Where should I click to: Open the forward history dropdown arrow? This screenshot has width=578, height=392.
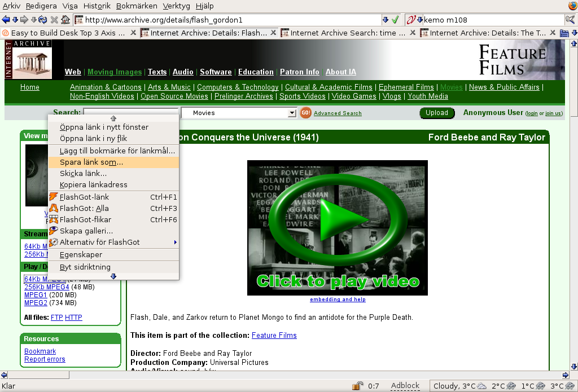tap(33, 20)
